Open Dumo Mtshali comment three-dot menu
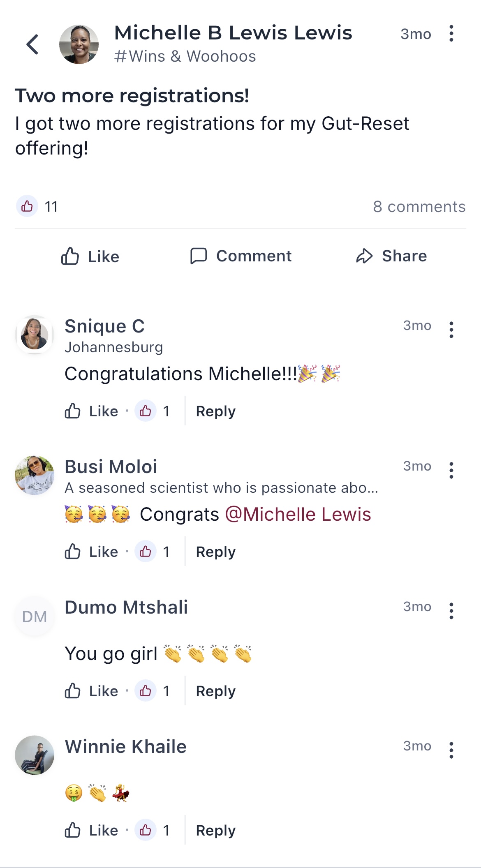Image resolution: width=481 pixels, height=868 pixels. 451,611
